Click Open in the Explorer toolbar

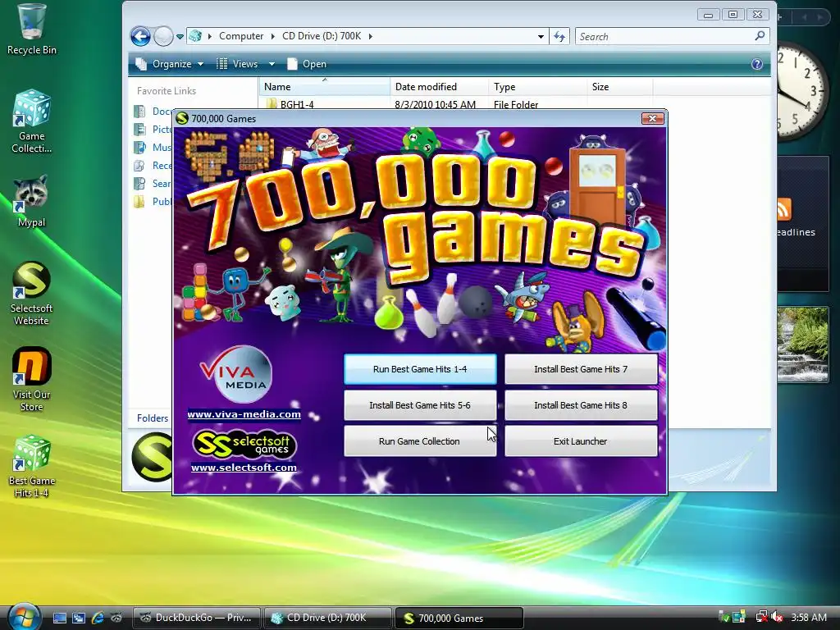tap(307, 64)
